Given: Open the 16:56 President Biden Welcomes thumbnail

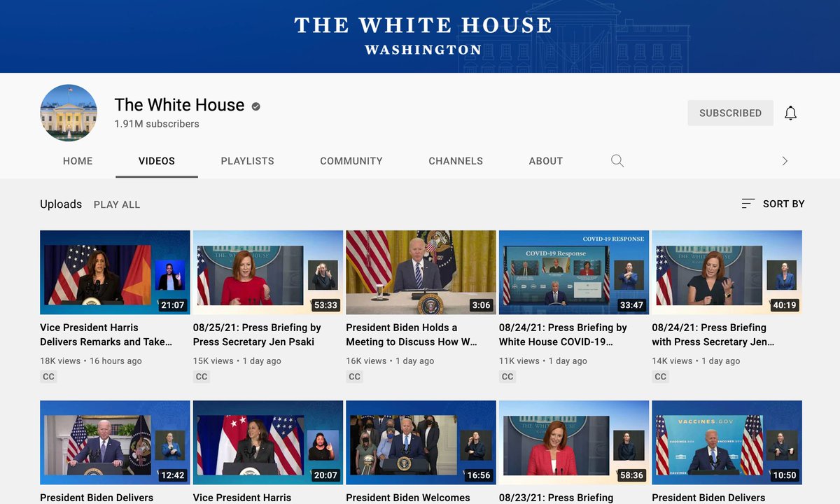Looking at the screenshot, I should (x=421, y=442).
